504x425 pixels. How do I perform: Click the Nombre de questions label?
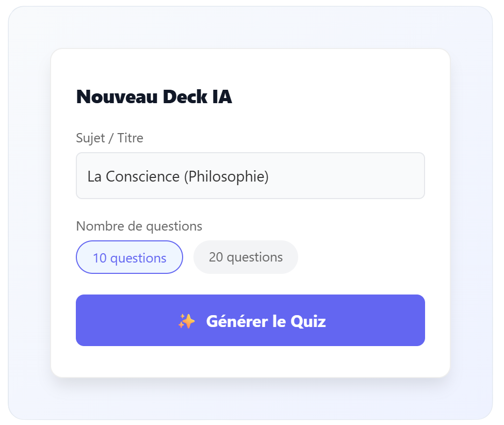138,226
